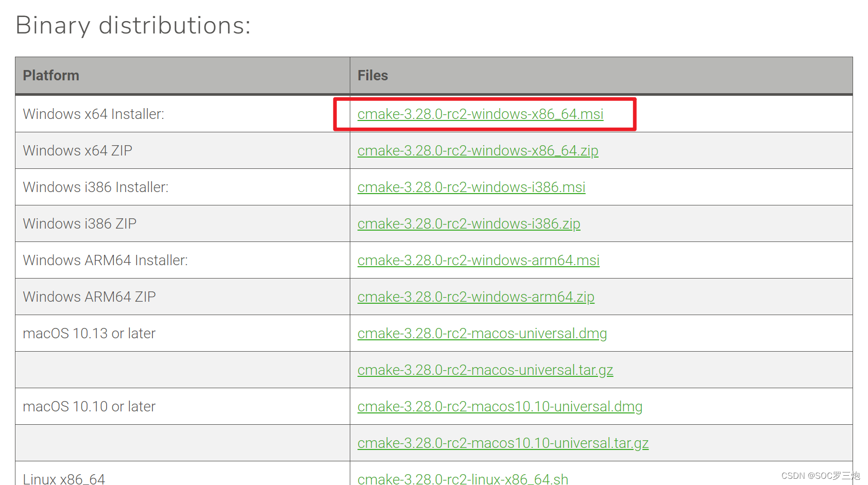This screenshot has width=868, height=485.
Task: Select the 'Windows i386 Installer:' cell
Action: (182, 187)
